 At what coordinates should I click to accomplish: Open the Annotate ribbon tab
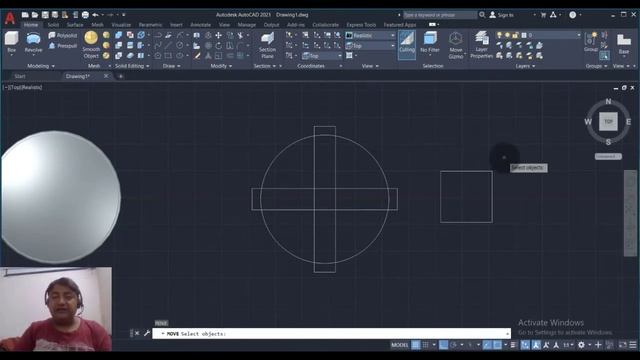click(x=200, y=25)
